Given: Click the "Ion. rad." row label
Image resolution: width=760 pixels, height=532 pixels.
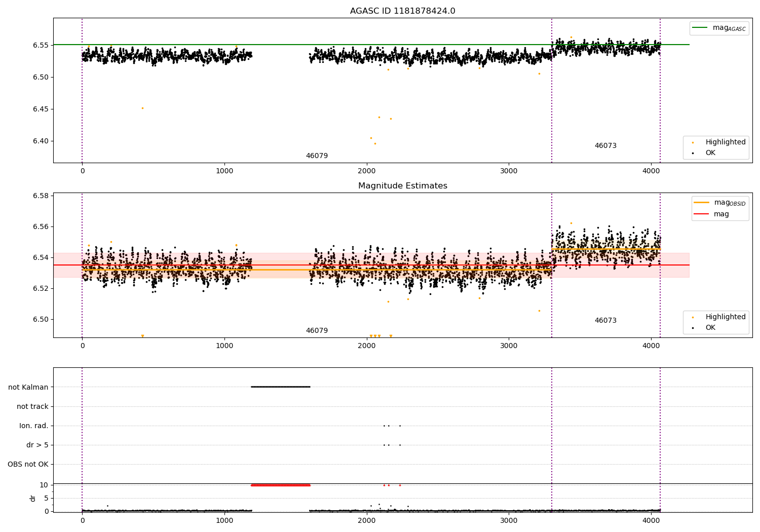Looking at the screenshot, I should point(34,426).
